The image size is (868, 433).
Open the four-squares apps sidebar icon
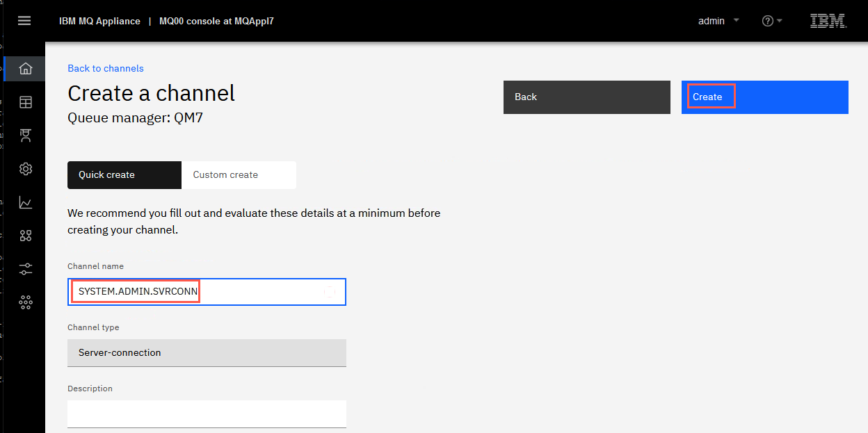[26, 236]
